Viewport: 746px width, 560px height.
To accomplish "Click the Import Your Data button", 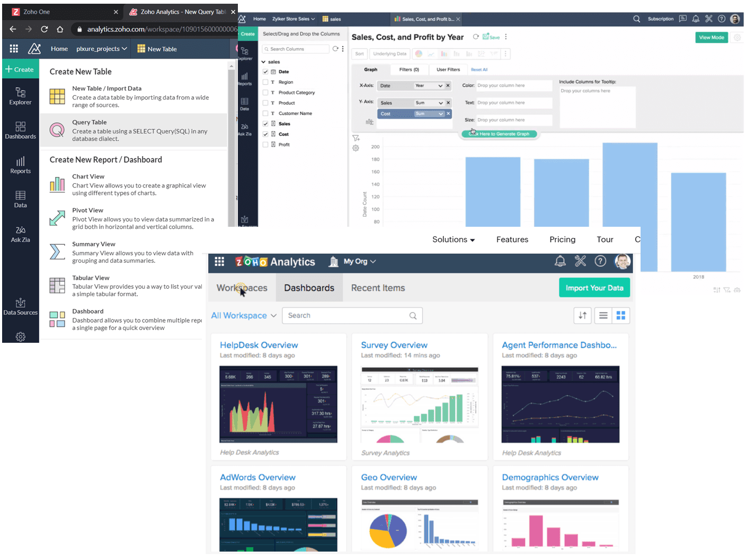I will click(594, 288).
